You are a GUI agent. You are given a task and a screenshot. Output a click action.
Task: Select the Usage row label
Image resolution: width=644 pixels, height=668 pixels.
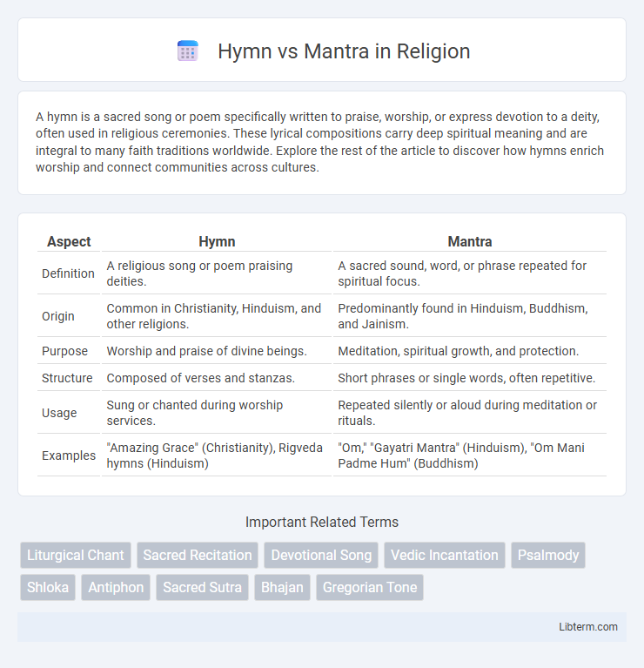click(59, 413)
